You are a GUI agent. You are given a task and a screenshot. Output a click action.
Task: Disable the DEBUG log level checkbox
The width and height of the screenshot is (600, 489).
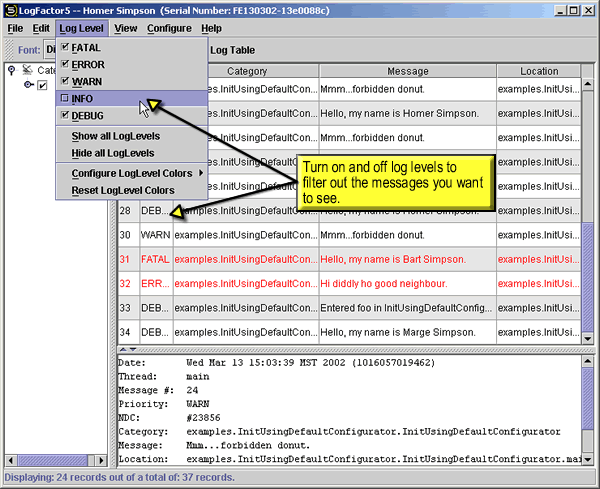[65, 116]
